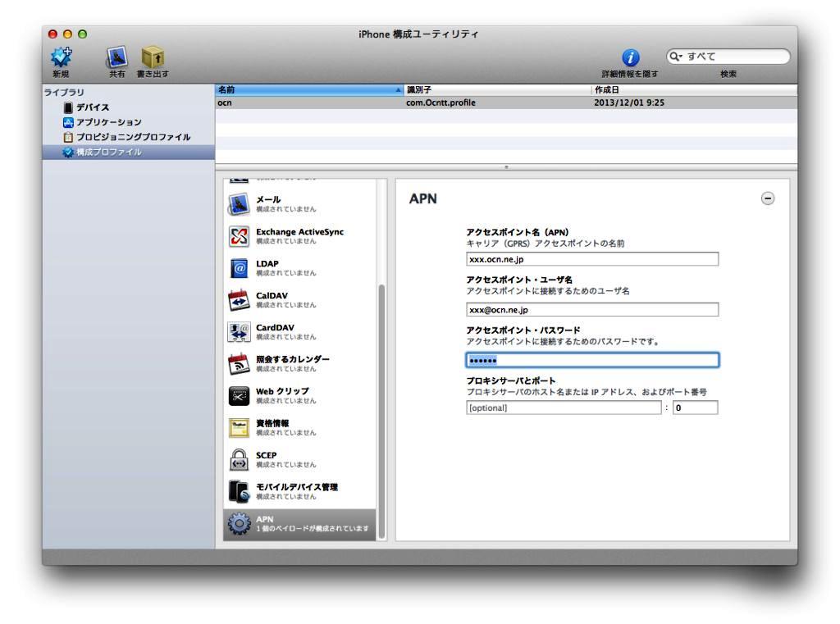Viewport: 840px width, 624px height.
Task: Select the APN gear icon payload
Action: click(239, 524)
